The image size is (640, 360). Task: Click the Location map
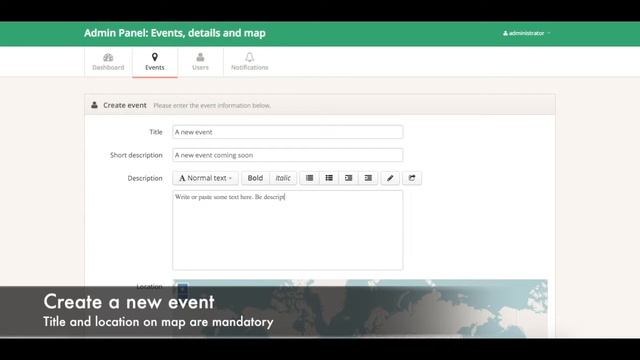coord(360,308)
